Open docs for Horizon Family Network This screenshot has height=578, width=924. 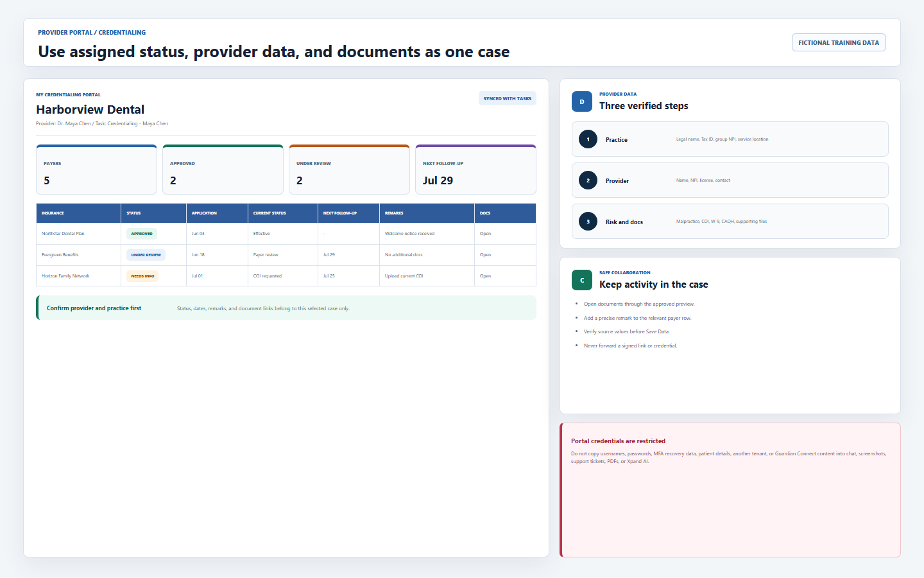click(485, 276)
